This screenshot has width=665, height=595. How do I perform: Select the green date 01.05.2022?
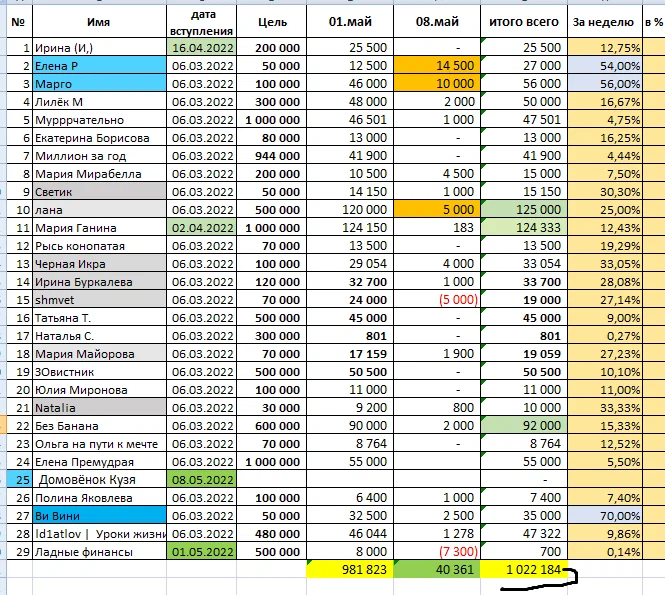point(202,552)
